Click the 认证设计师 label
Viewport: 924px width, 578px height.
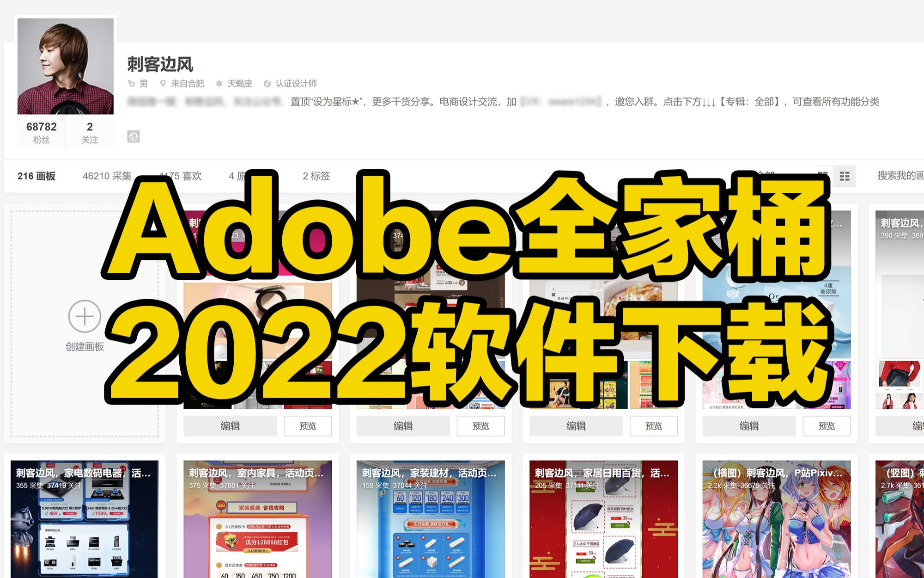click(296, 84)
